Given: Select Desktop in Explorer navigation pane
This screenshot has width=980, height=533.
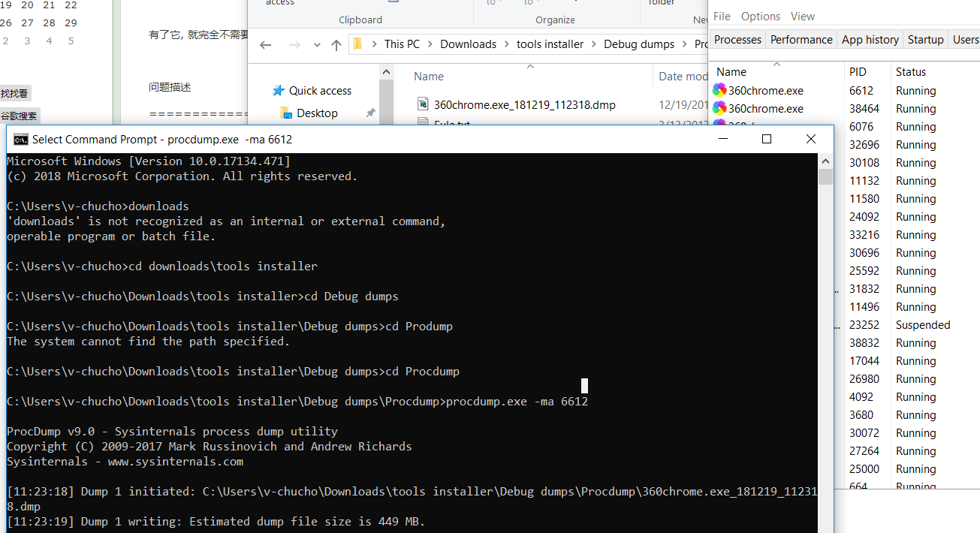Looking at the screenshot, I should point(317,113).
